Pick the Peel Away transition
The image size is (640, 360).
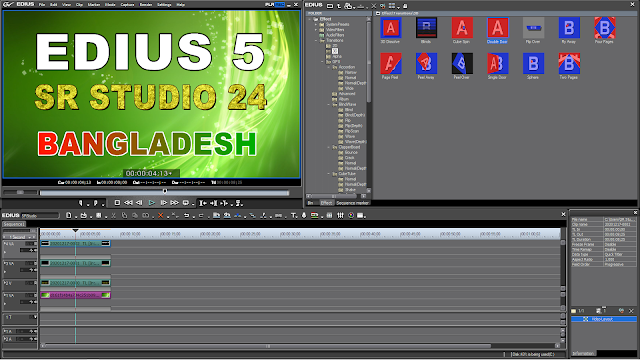(426, 63)
